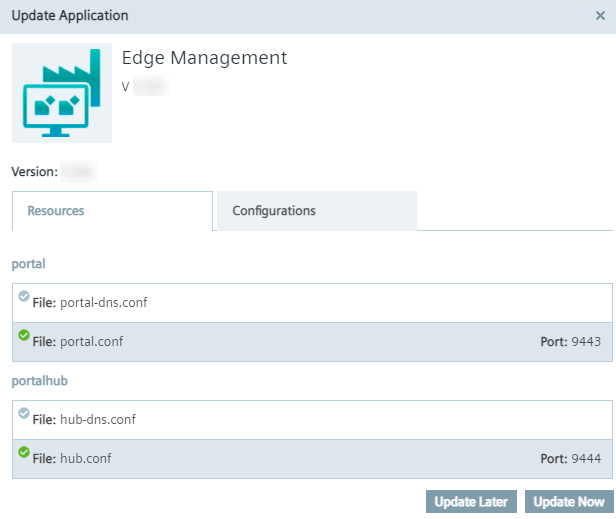Click green check icon beside hub.conf
616x519 pixels.
24,453
